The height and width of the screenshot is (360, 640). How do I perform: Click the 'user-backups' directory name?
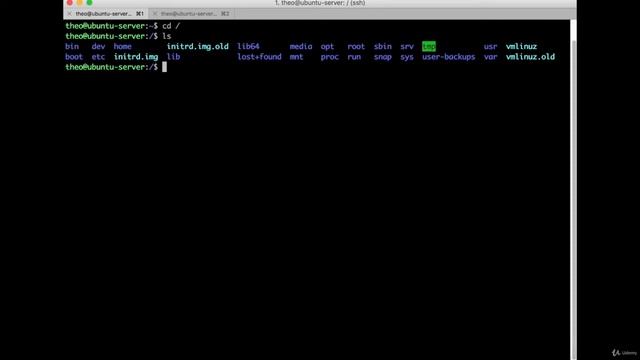pyautogui.click(x=449, y=57)
